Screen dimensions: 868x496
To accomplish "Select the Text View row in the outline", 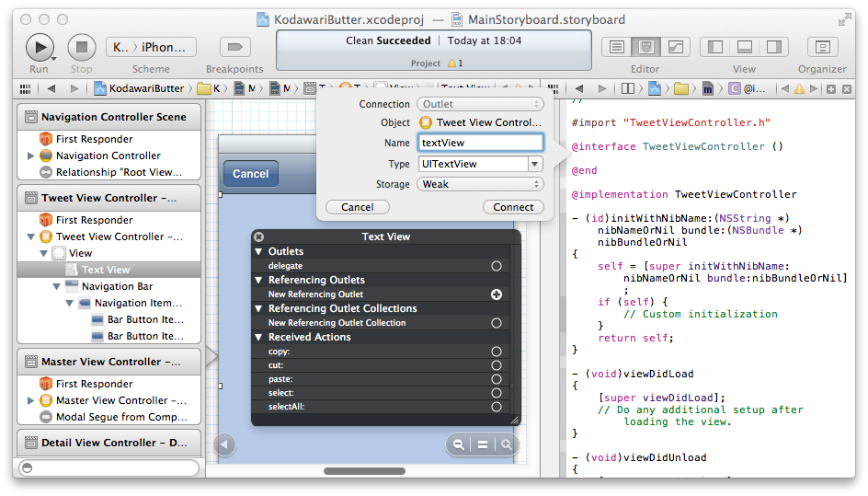I will (109, 270).
